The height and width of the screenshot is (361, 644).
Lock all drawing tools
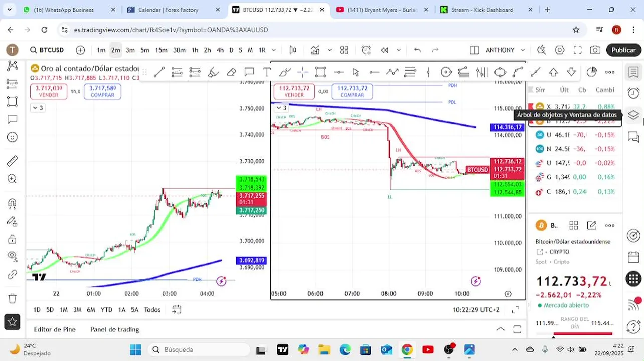click(x=12, y=239)
